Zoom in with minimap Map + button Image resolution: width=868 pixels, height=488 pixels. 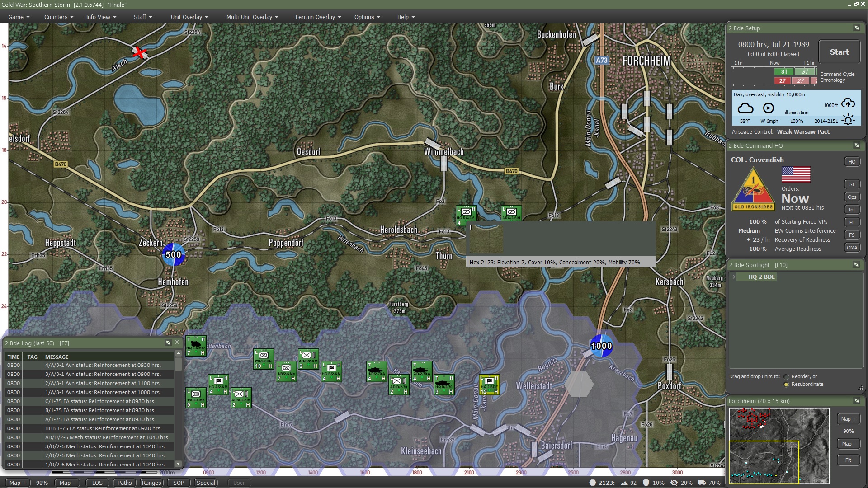(x=848, y=419)
